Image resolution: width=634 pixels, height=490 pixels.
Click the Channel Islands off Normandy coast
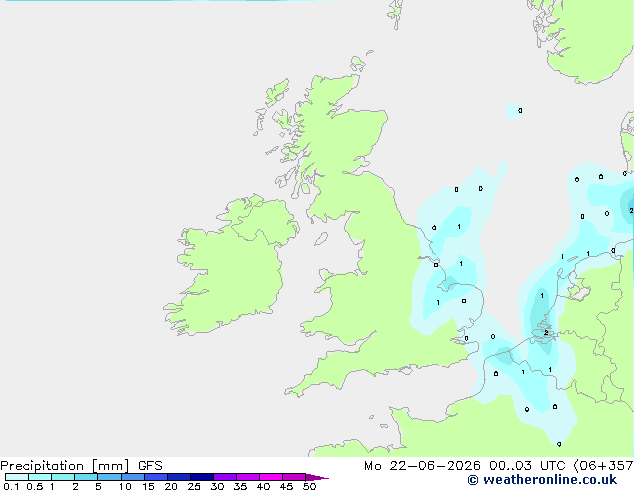(x=378, y=422)
